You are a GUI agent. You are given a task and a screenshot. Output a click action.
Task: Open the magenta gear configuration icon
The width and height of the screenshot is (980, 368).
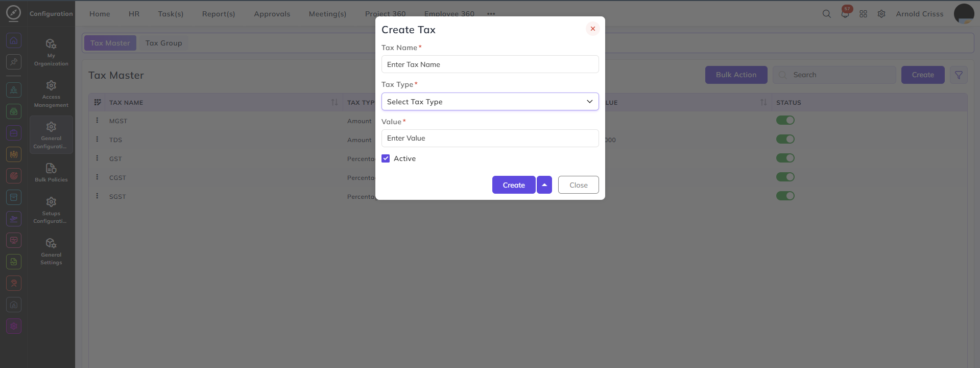click(x=14, y=326)
